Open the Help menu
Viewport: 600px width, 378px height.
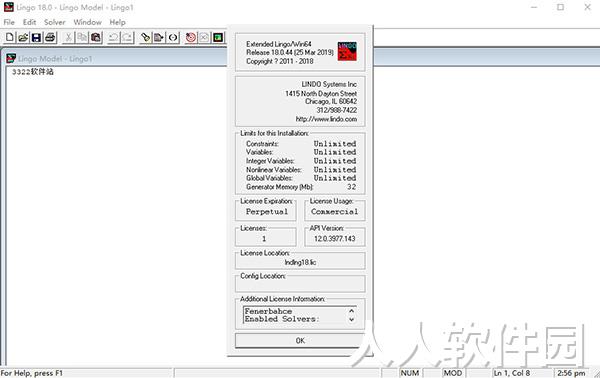click(x=117, y=22)
